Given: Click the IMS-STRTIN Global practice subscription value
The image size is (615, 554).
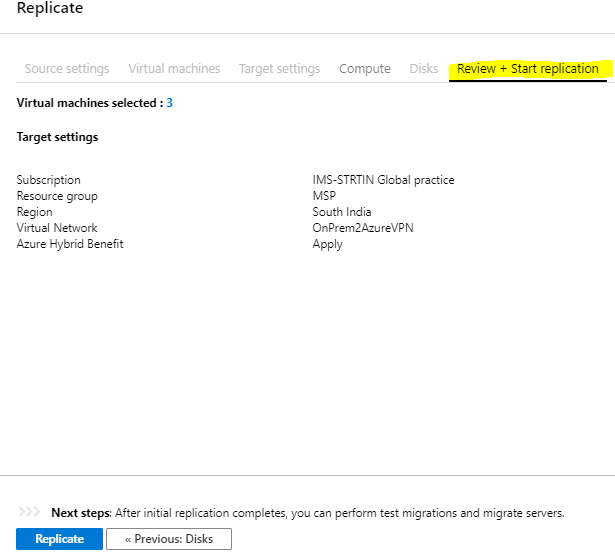Looking at the screenshot, I should pyautogui.click(x=383, y=180).
